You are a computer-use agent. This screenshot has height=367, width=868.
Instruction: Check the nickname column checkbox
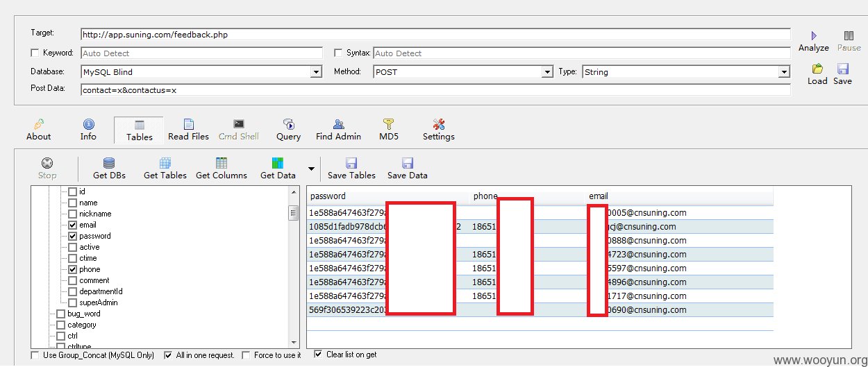[x=72, y=214]
